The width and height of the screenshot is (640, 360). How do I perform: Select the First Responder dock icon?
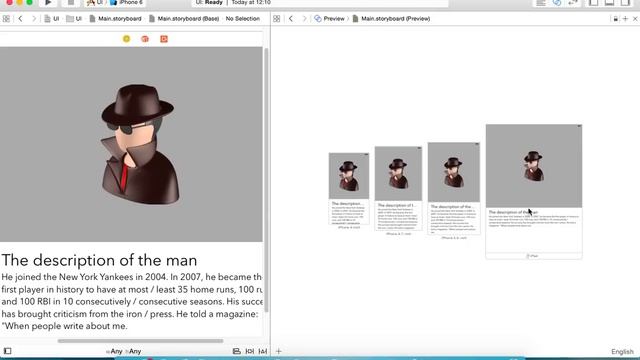(x=145, y=39)
